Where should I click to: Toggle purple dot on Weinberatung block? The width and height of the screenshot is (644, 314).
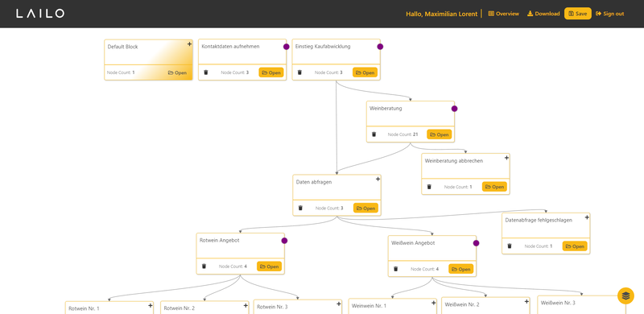point(454,109)
